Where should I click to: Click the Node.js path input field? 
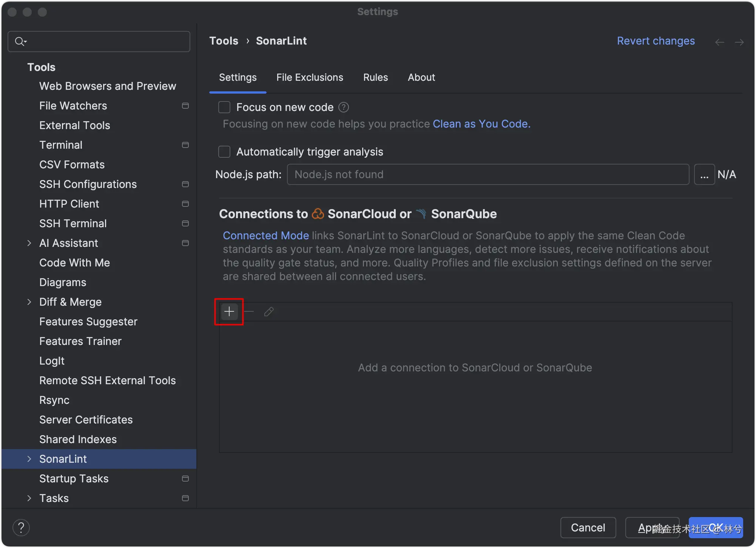click(488, 174)
